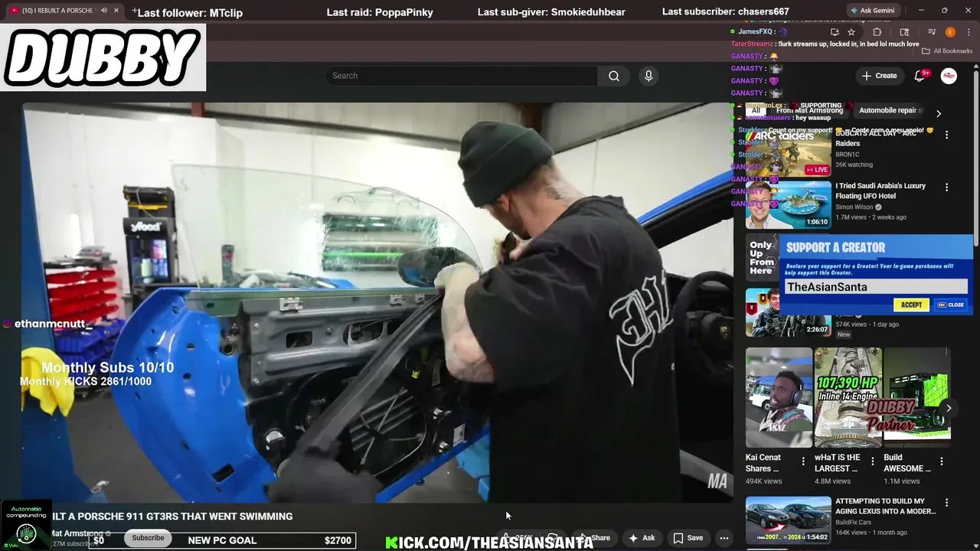Open options for wHaT iS tHE LARGEST short
The height and width of the screenshot is (551, 980).
pos(872,461)
